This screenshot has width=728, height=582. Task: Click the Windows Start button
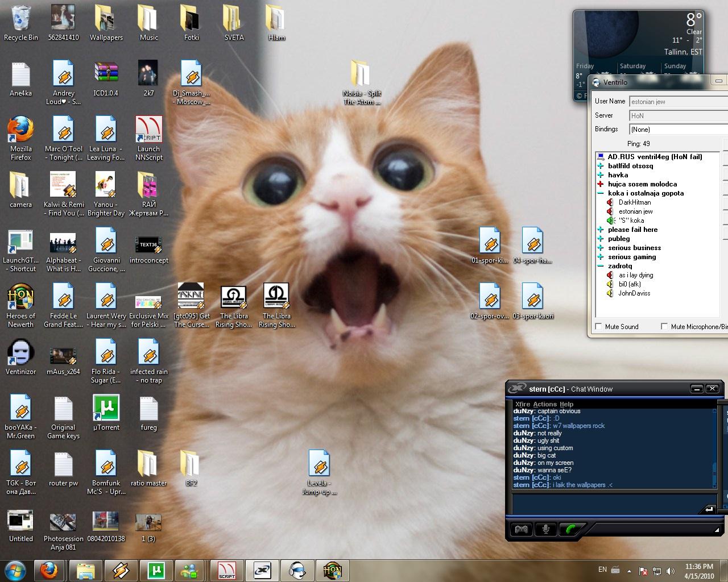(x=15, y=569)
